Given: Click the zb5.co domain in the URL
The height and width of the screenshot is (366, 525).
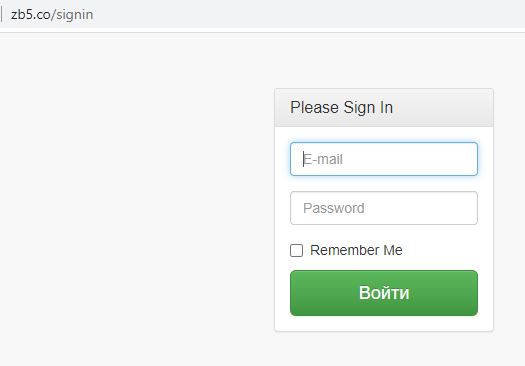Looking at the screenshot, I should (x=30, y=15).
